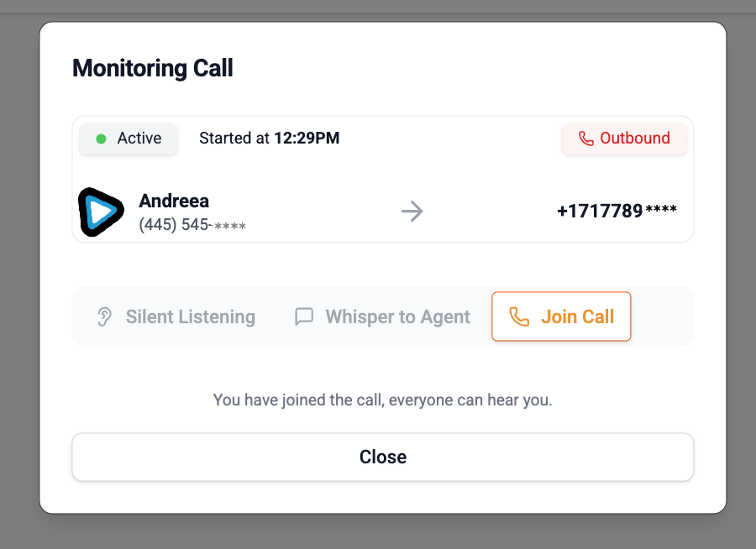Click the Monitoring Call heading
The image size is (756, 549).
(153, 68)
